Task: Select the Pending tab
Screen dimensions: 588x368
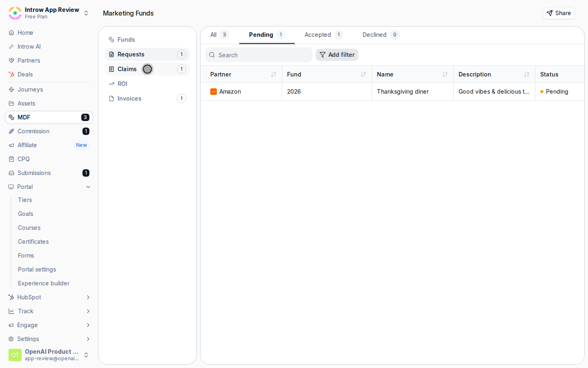Action: coord(267,35)
